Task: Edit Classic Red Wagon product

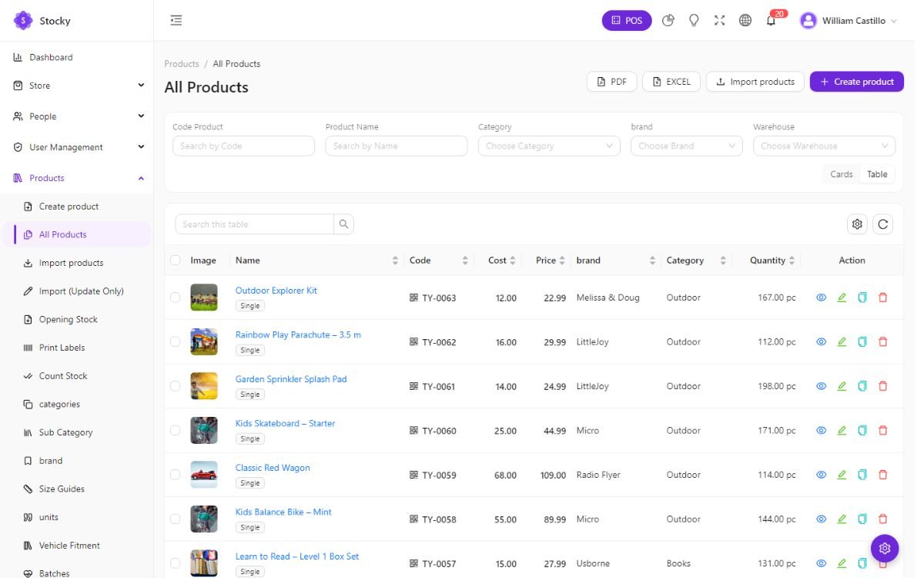Action: (x=842, y=475)
